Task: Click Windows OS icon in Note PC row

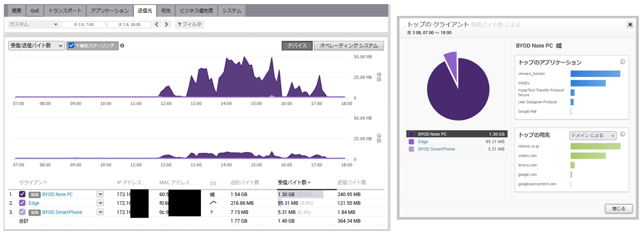Action: tap(212, 195)
